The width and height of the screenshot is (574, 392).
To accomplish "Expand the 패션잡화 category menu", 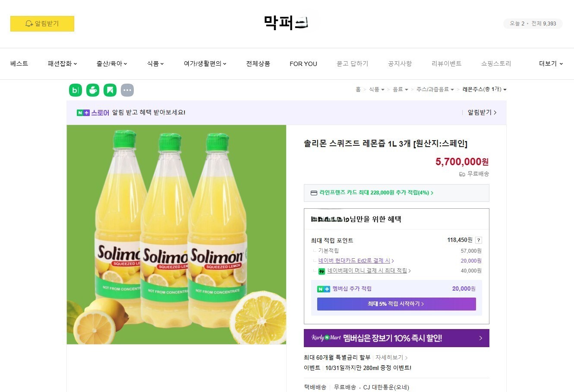I will tap(62, 63).
